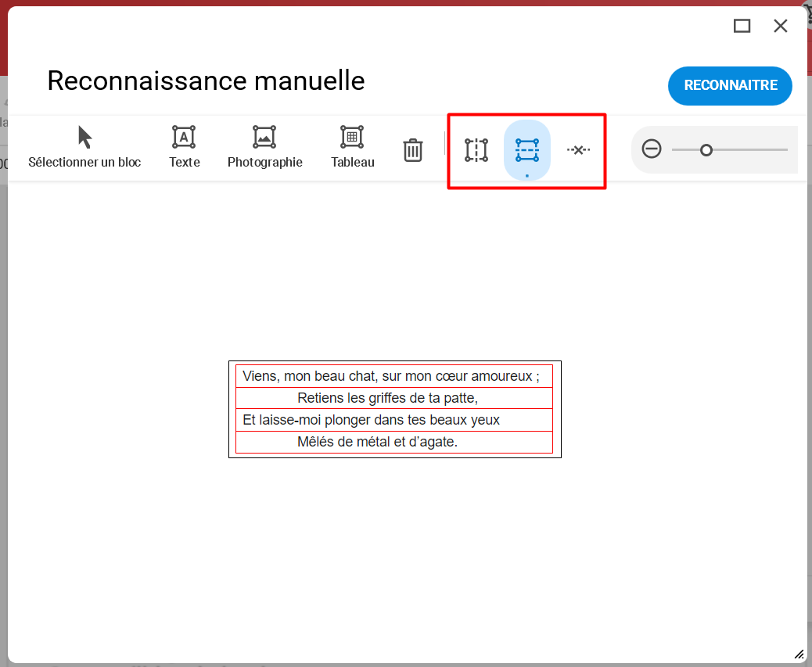Choose the Sélectionner un bloc pointer tool
Screen dimensions: 812x667
(x=84, y=148)
